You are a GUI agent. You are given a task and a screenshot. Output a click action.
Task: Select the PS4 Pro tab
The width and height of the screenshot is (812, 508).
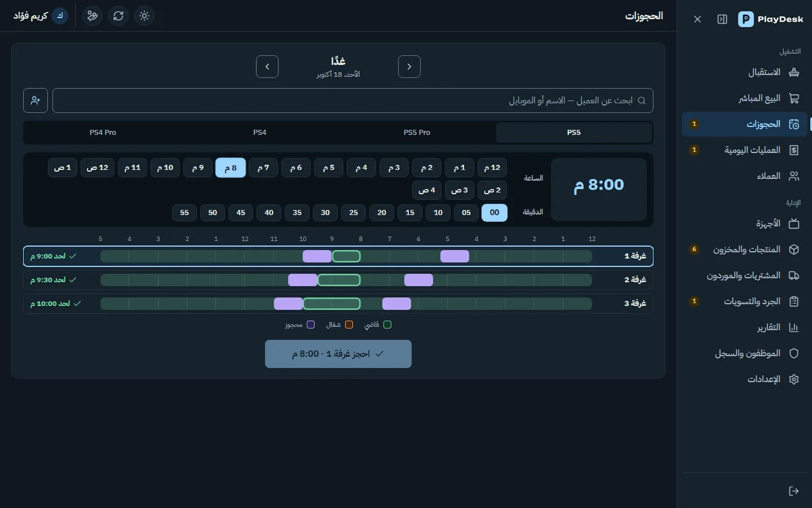(103, 133)
